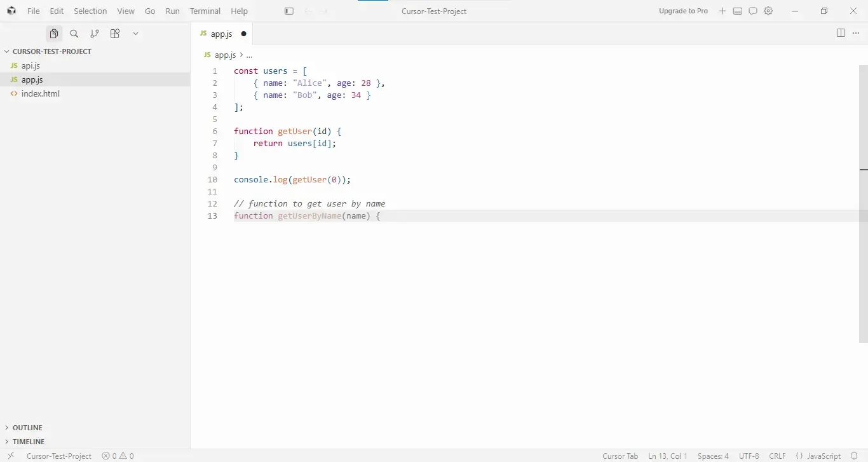Open remote window icon in status bar
This screenshot has width=868, height=462.
coord(11,456)
